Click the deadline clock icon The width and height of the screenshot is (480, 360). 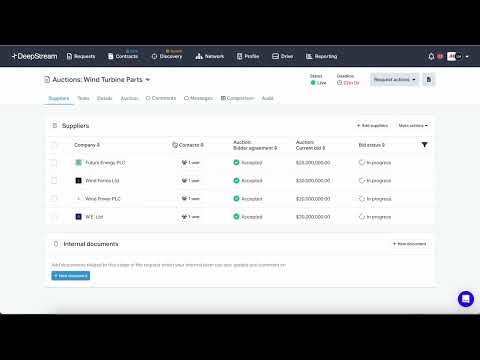click(x=339, y=83)
